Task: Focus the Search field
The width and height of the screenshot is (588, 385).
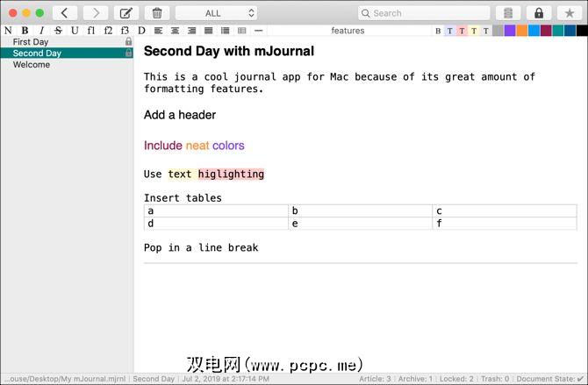Action: click(x=424, y=13)
